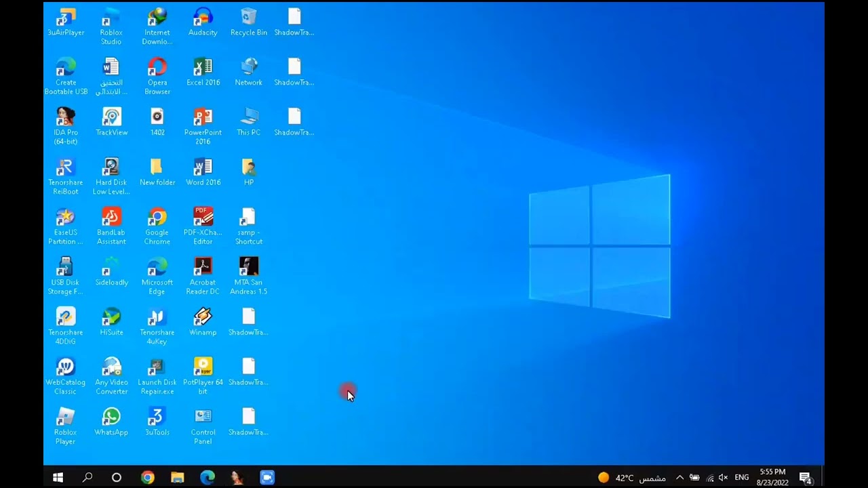Select the Excel 2016 desktop icon
Image resolution: width=868 pixels, height=488 pixels.
(x=203, y=72)
